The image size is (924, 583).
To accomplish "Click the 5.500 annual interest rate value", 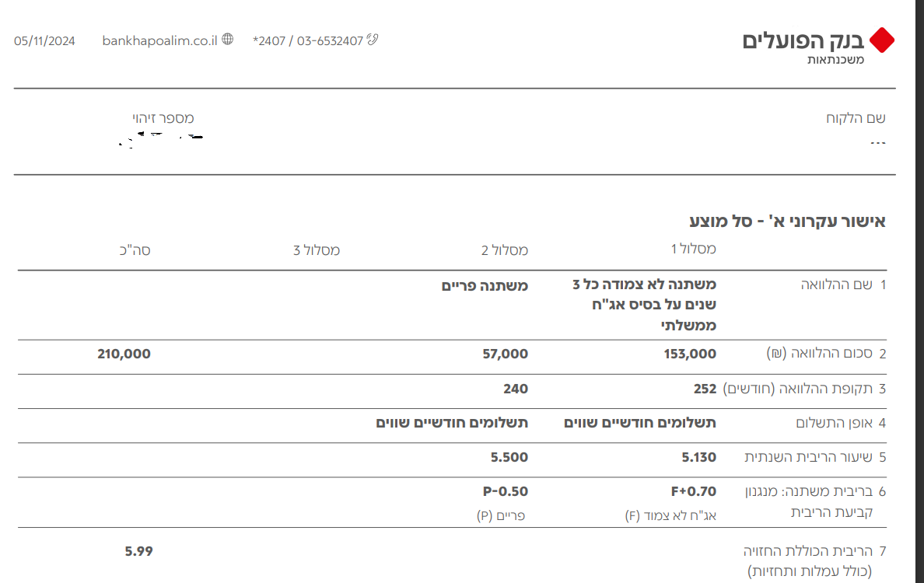I will point(509,457).
